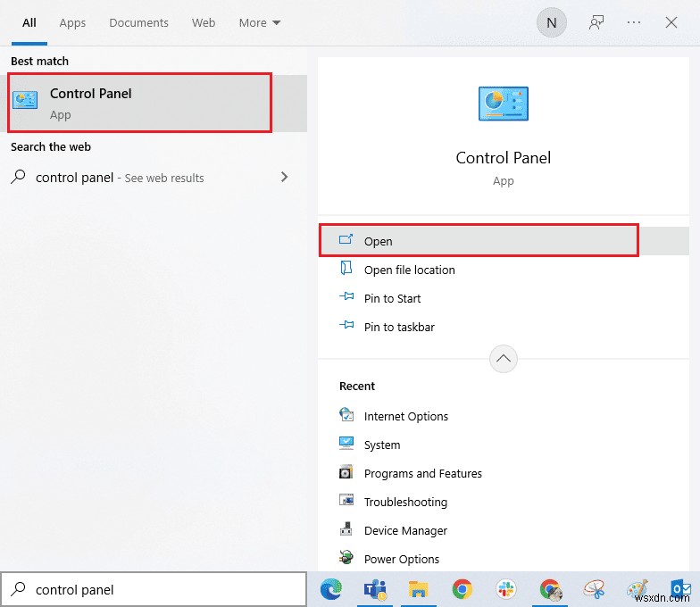This screenshot has width=700, height=607.
Task: Switch to the Web search tab
Action: [204, 23]
